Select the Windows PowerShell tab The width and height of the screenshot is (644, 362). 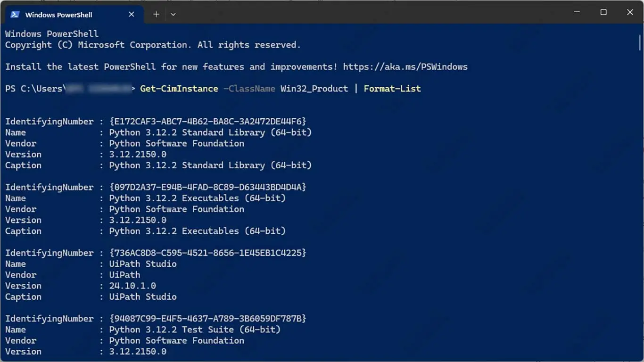point(59,15)
